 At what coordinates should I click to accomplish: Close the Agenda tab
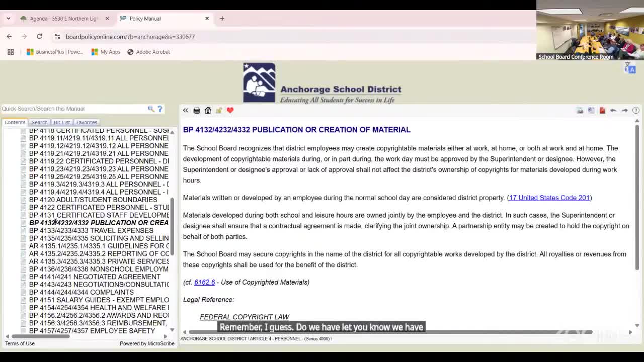coord(107,19)
